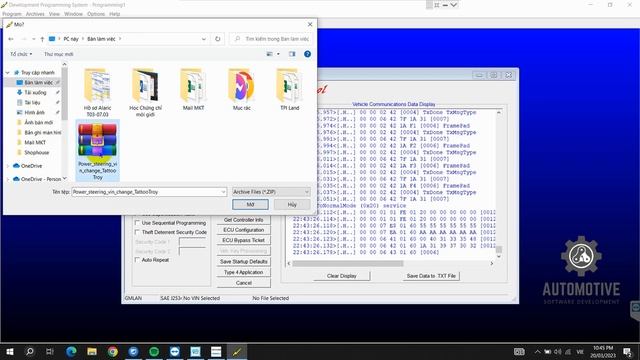Go back in the file dialog
The image size is (640, 360).
[x=11, y=39]
